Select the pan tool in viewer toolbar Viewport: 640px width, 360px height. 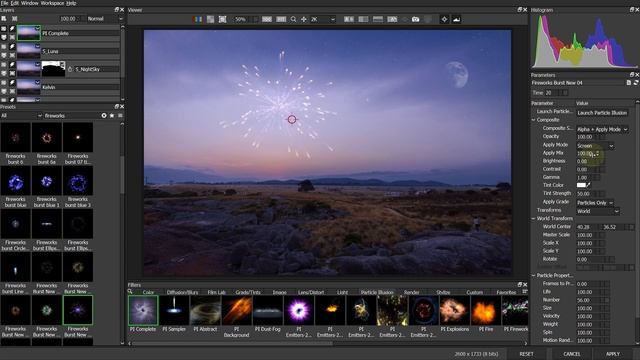(x=304, y=19)
